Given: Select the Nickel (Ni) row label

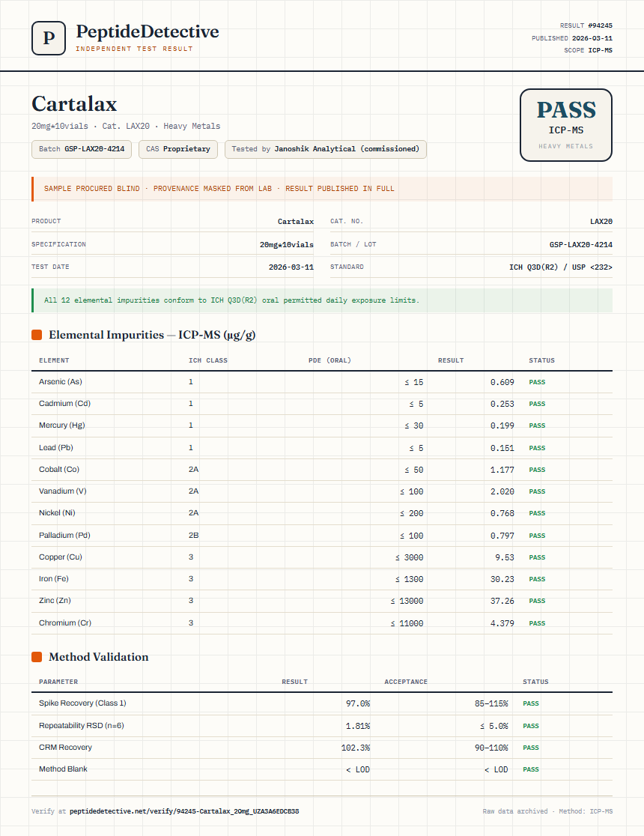Looking at the screenshot, I should tap(57, 513).
